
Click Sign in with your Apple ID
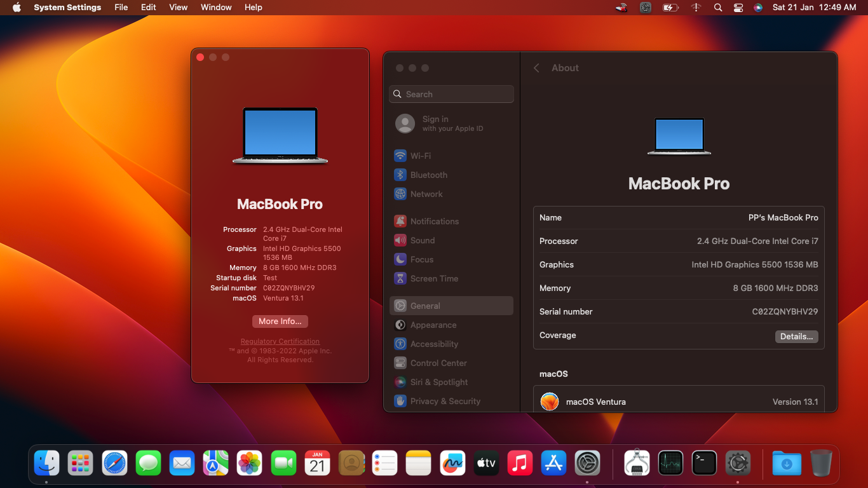[x=451, y=123]
